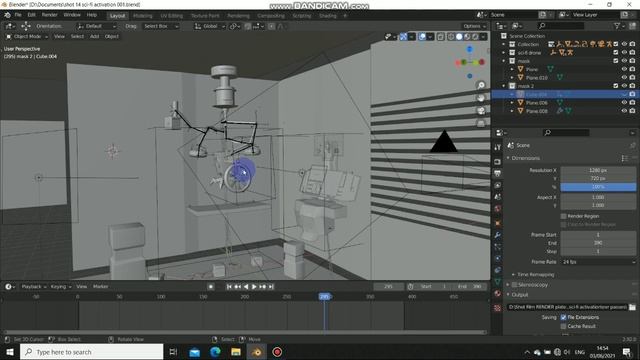This screenshot has width=640, height=360.
Task: Open the Global transform orientation dropdown
Action: click(x=210, y=26)
